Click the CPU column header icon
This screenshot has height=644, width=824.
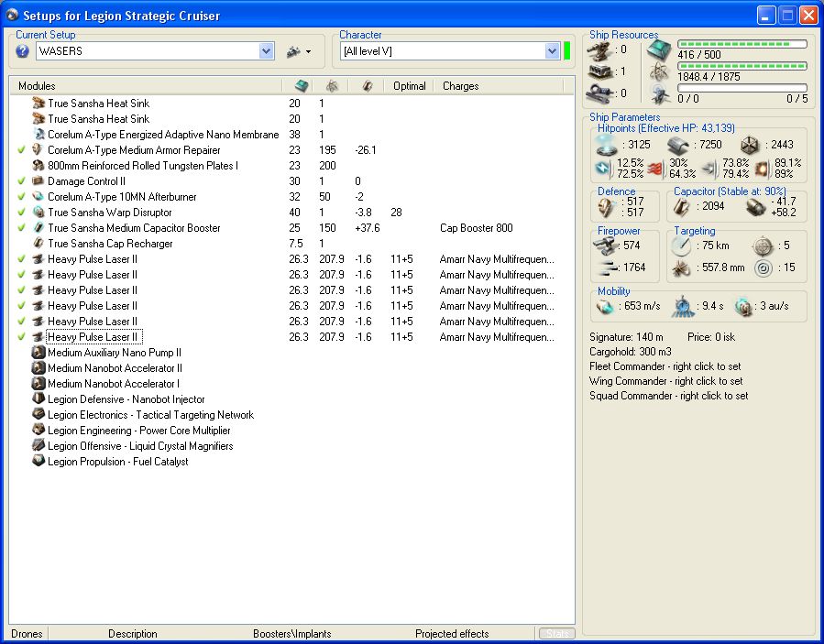point(301,86)
